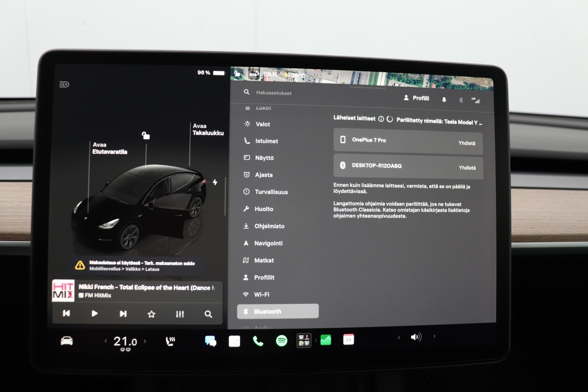
Task: Launch the Spotify app
Action: [x=282, y=340]
